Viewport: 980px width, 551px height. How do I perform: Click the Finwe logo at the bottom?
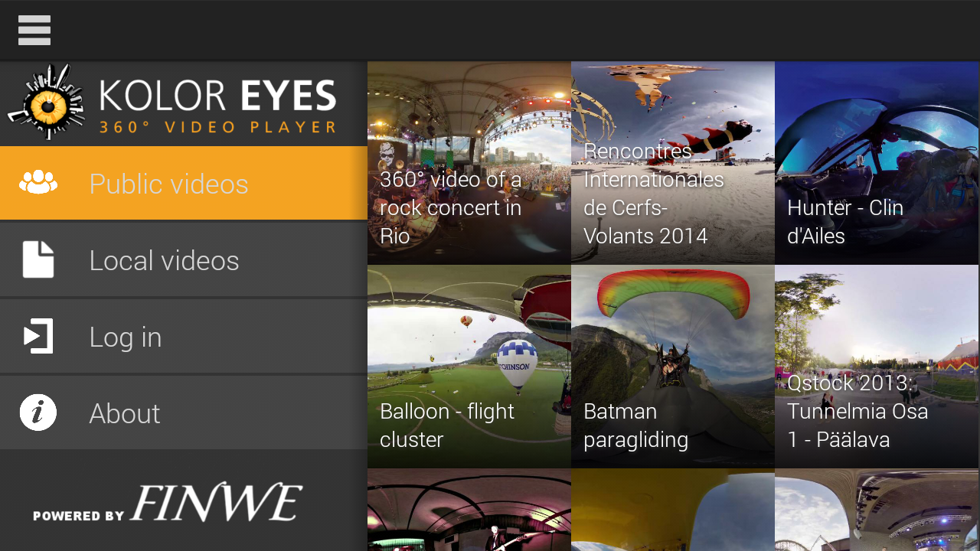pyautogui.click(x=168, y=503)
